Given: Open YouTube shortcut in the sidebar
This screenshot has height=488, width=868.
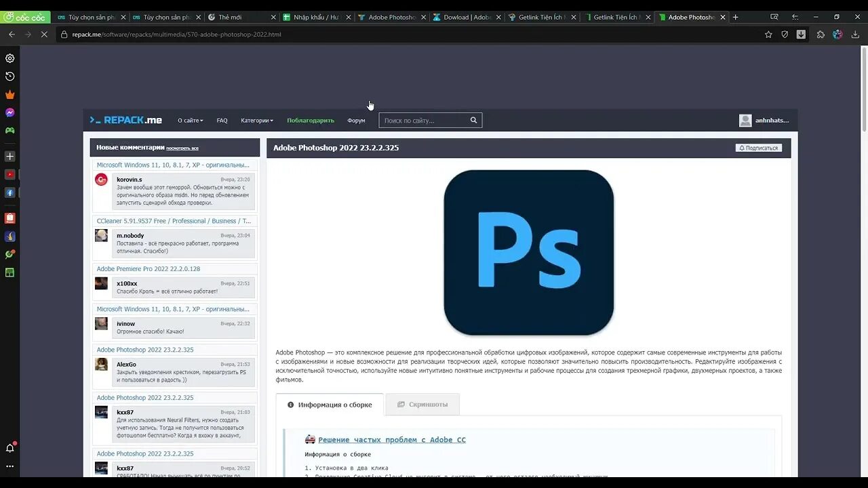Looking at the screenshot, I should pos(9,174).
